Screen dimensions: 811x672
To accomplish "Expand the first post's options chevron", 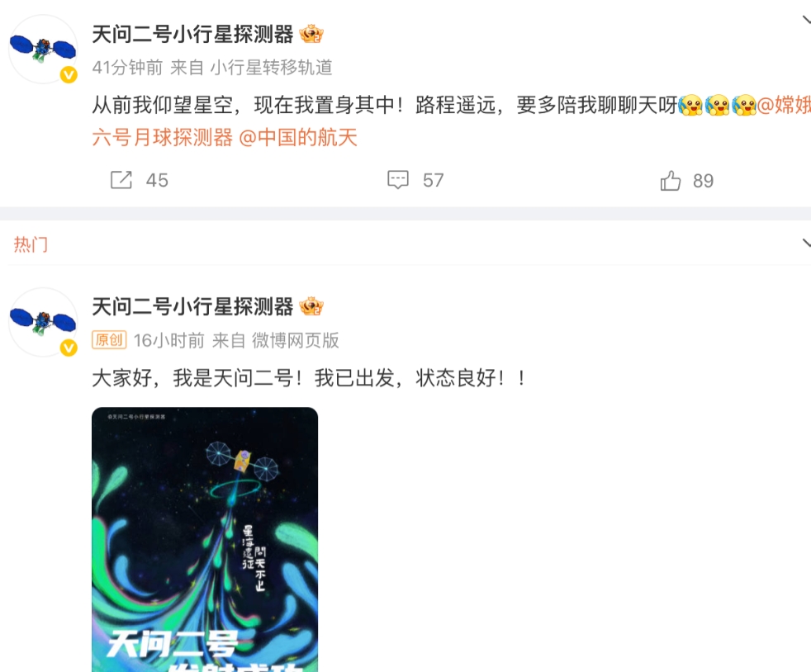I will pyautogui.click(x=806, y=20).
